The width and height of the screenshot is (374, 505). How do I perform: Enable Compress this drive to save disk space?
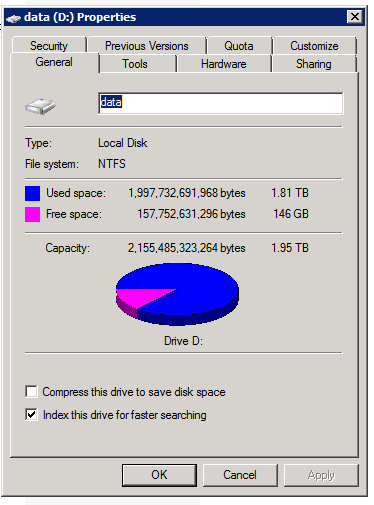tap(31, 391)
